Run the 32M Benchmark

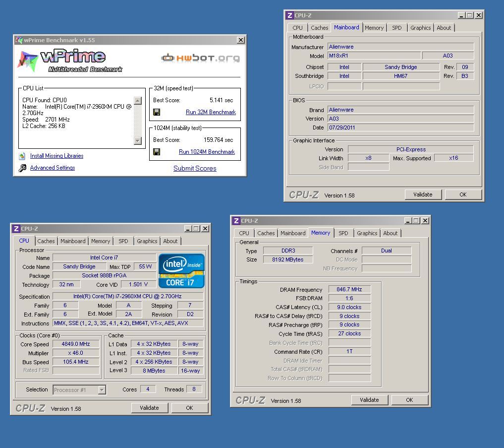pyautogui.click(x=211, y=112)
